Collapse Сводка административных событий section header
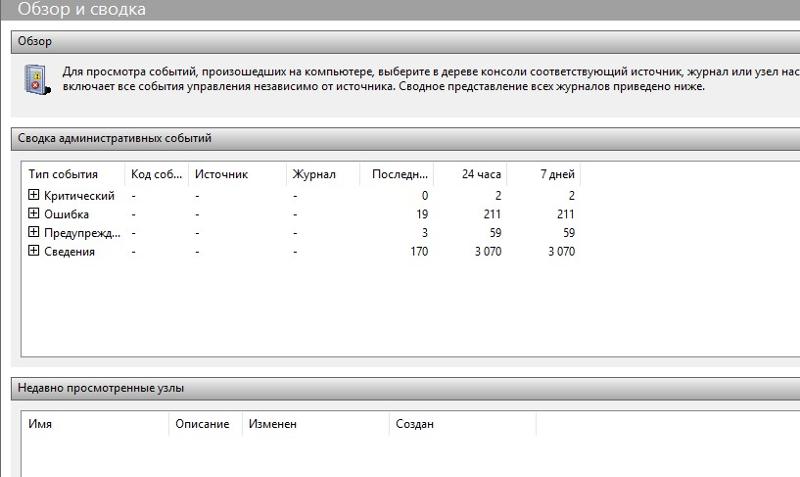The width and height of the screenshot is (800, 477). click(x=406, y=138)
